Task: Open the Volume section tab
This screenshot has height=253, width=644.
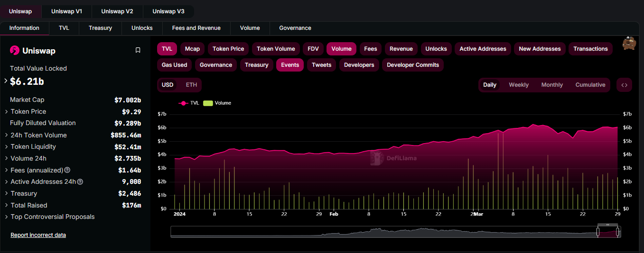Action: pyautogui.click(x=250, y=28)
